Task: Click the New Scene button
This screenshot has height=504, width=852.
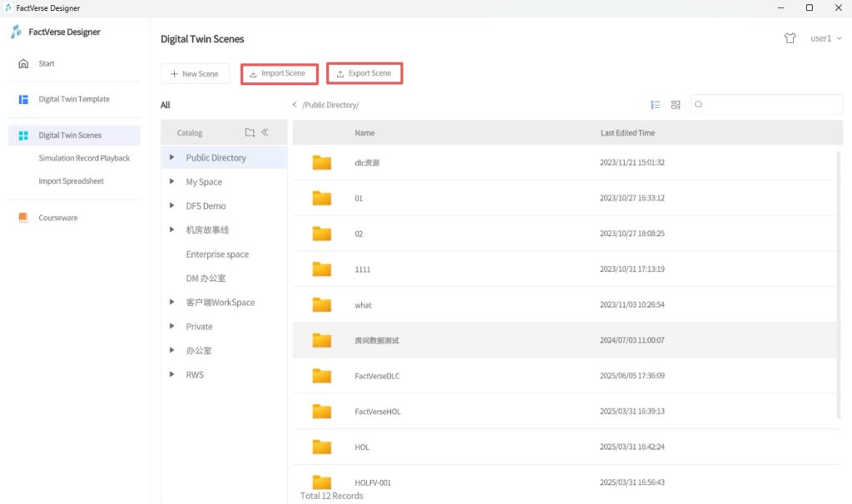Action: click(195, 74)
